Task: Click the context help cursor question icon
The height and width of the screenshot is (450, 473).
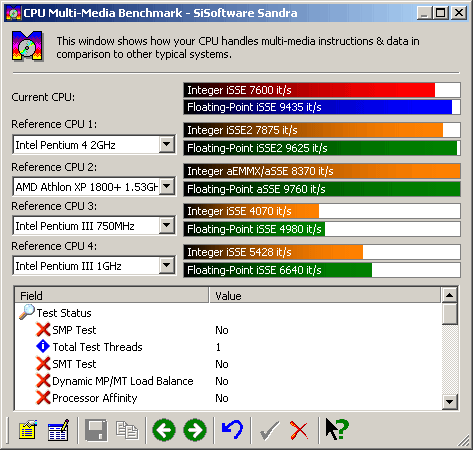Action: pos(337,429)
